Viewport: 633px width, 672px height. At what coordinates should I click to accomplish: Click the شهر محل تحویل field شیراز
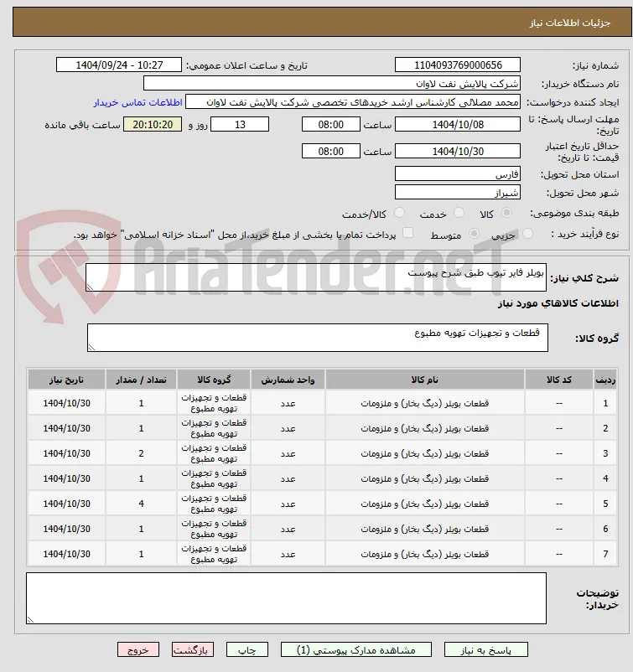[458, 193]
